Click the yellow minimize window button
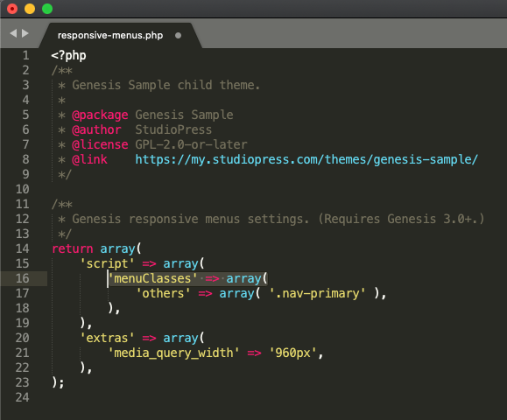The width and height of the screenshot is (507, 420). pyautogui.click(x=30, y=9)
